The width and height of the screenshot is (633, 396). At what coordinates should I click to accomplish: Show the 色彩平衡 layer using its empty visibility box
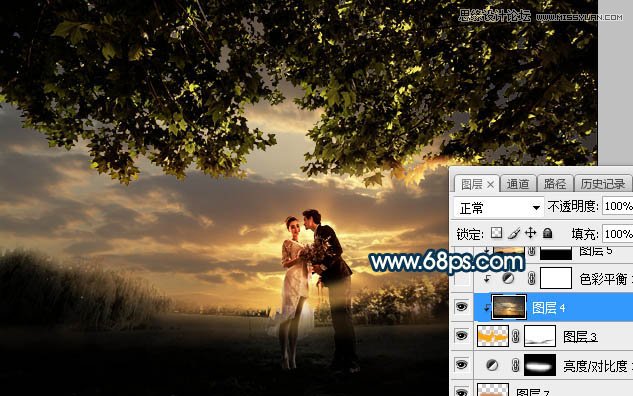pos(462,279)
